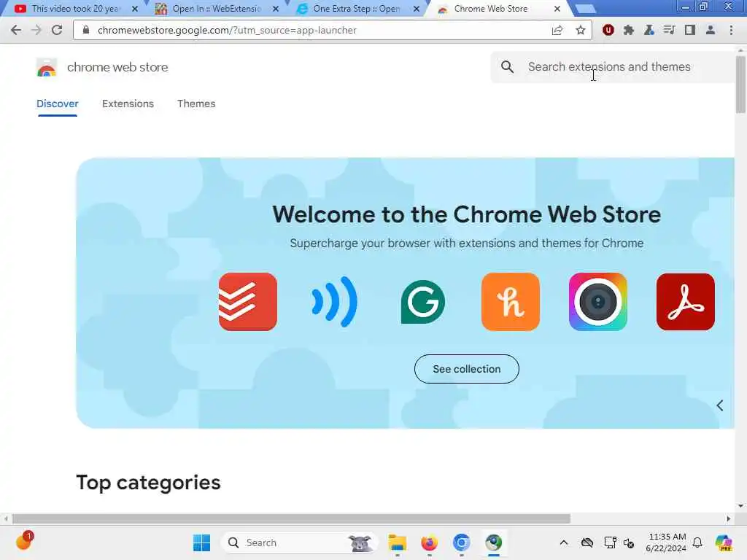Open Firefox from the taskbar

pyautogui.click(x=429, y=542)
